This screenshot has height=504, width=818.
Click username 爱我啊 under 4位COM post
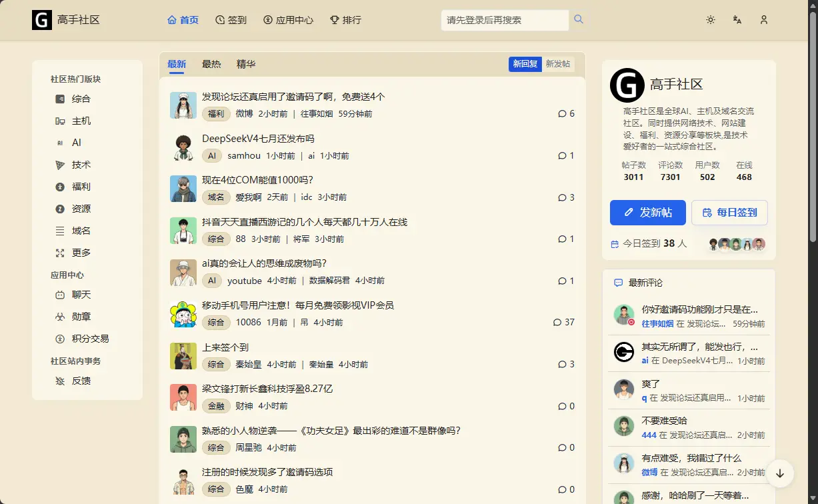[x=249, y=197]
